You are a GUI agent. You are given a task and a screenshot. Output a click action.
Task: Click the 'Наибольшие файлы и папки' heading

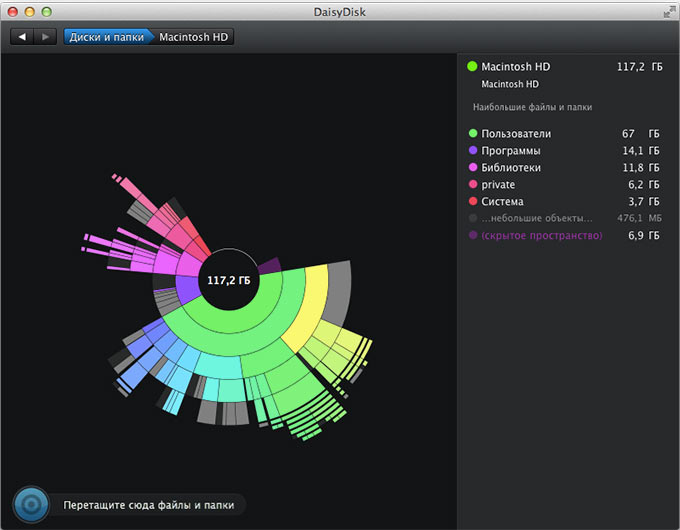pos(532,107)
